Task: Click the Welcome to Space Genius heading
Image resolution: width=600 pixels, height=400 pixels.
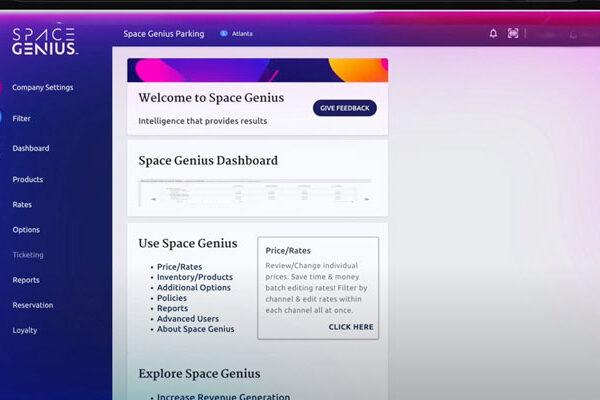Action: point(211,98)
